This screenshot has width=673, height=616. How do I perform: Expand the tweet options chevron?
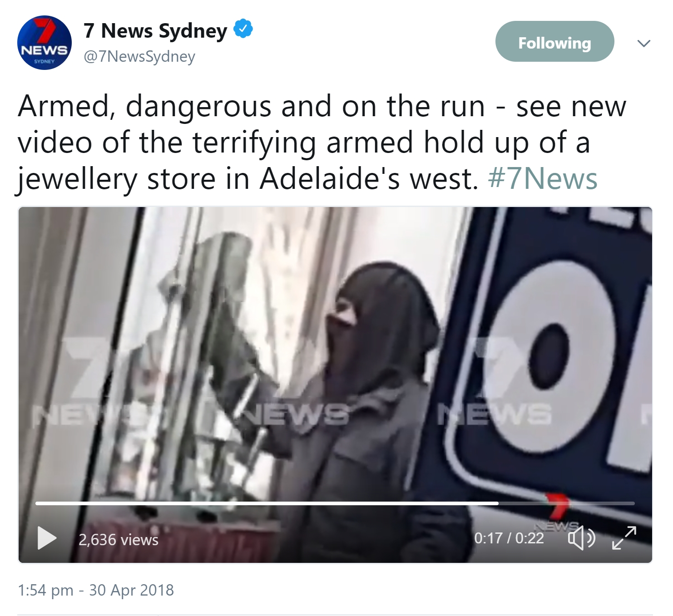point(643,43)
